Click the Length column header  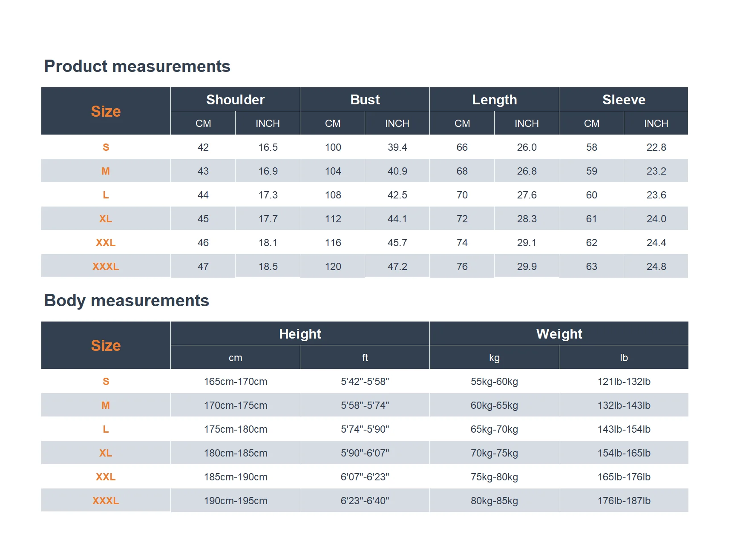tap(494, 99)
